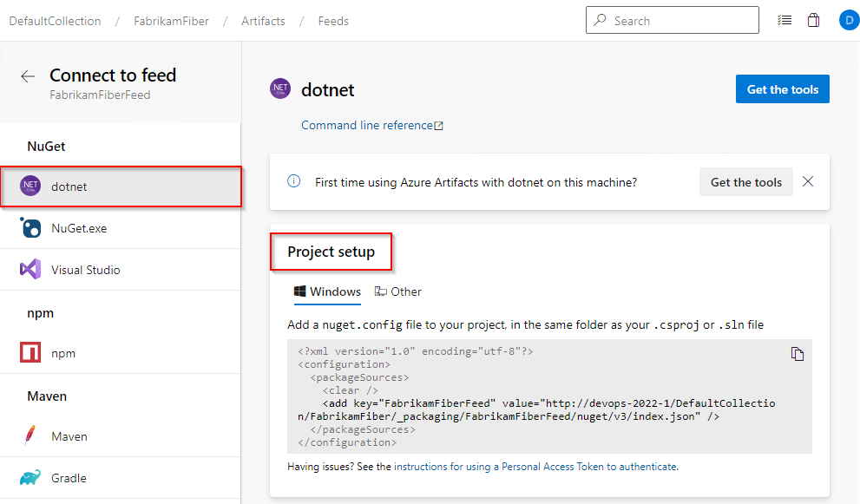Open Maven connection instructions
Image resolution: width=860 pixels, height=504 pixels.
[69, 435]
